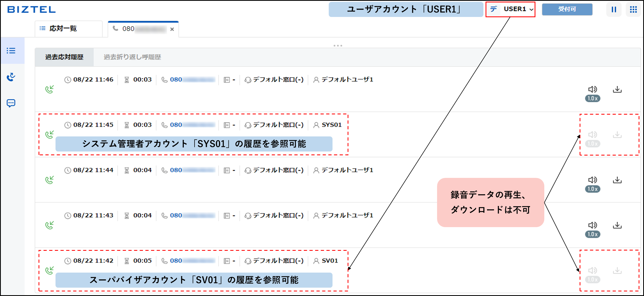Click user name SV01 in 11:42 row
Screen dimensions: 644x296
pyautogui.click(x=330, y=261)
